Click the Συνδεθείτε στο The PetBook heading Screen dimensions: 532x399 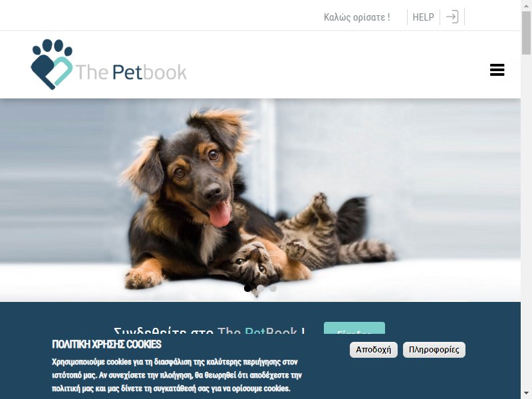coord(209,331)
